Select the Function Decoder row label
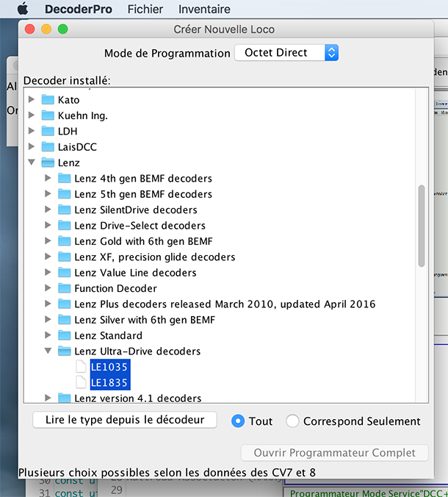 click(x=115, y=288)
